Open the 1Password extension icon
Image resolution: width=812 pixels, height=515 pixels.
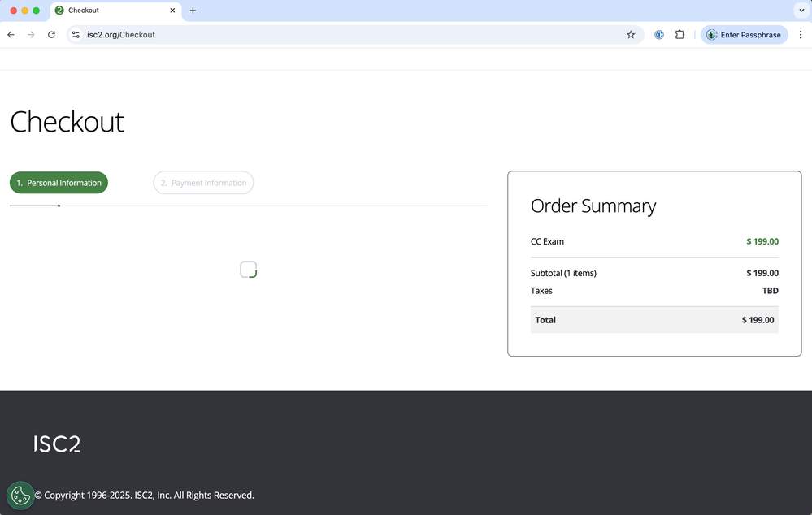(659, 35)
